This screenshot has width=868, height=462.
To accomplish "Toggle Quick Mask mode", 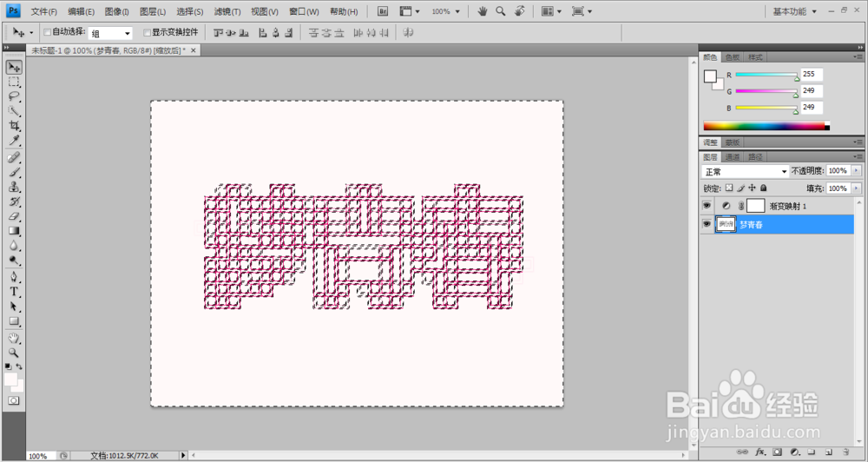I will coord(14,400).
